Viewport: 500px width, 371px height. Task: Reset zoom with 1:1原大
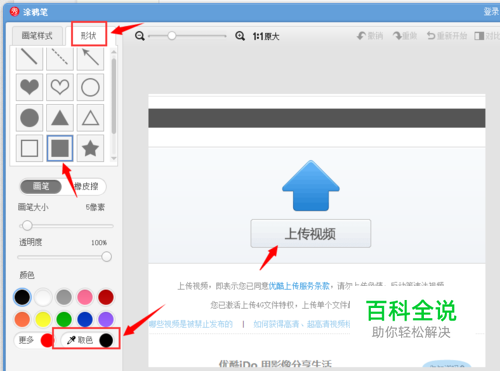click(x=266, y=36)
